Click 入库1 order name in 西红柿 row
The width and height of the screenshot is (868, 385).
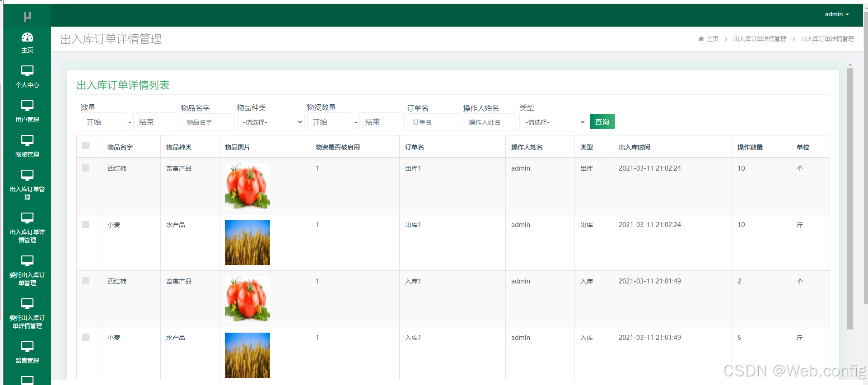(x=413, y=281)
